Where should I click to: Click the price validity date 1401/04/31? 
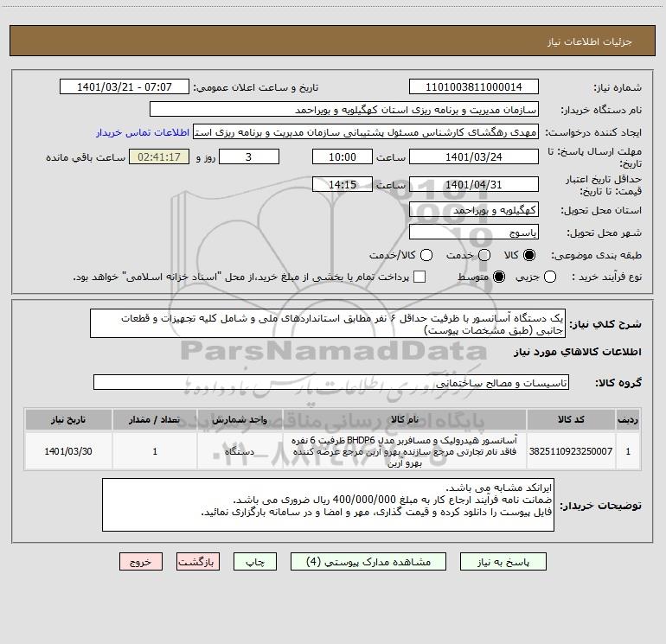click(474, 184)
